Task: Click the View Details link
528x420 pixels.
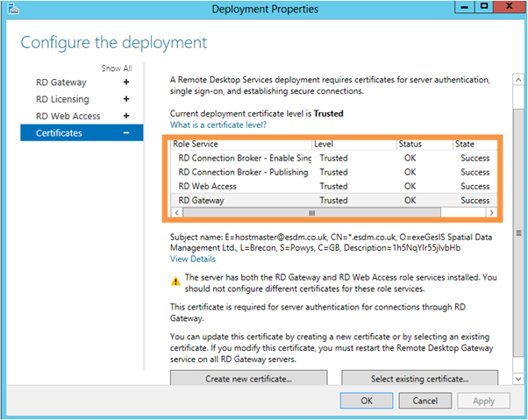Action: [x=193, y=259]
